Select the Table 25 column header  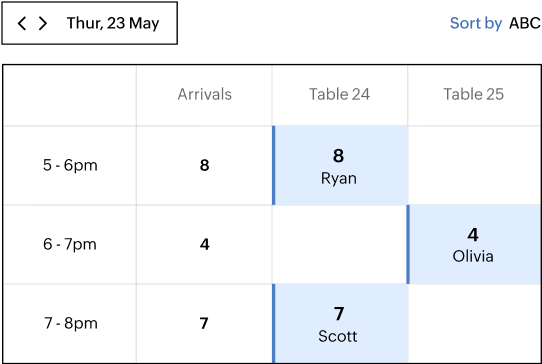(474, 94)
